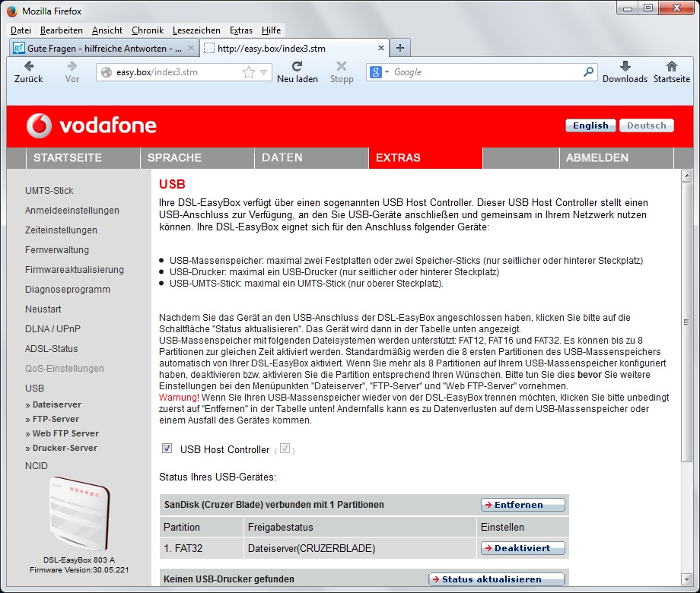Screen dimensions: 700x593
Task: Open NCID sidebar link
Action: (37, 466)
